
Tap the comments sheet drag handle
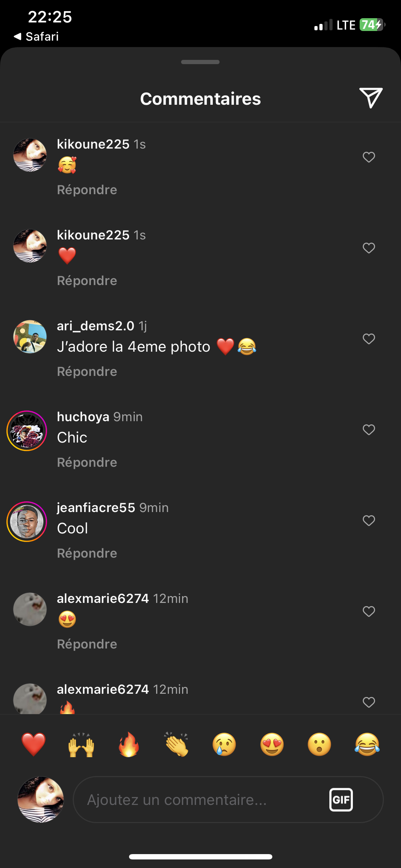click(200, 62)
